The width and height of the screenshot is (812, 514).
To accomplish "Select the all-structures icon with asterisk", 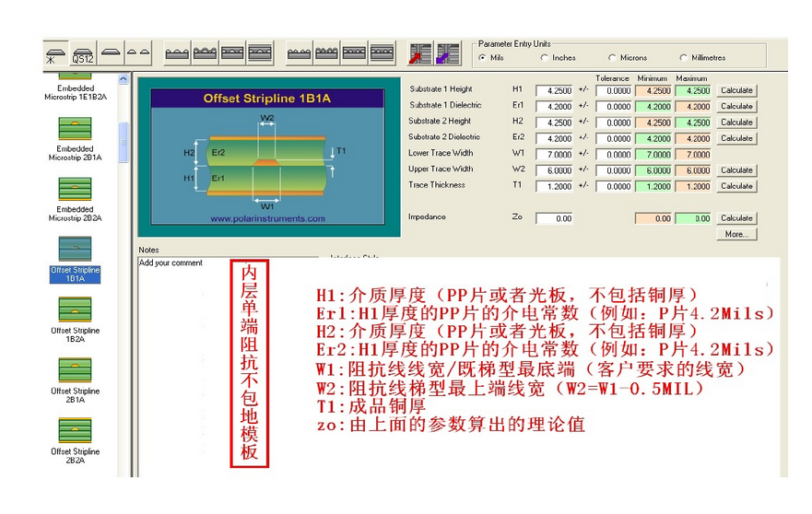I will (55, 53).
